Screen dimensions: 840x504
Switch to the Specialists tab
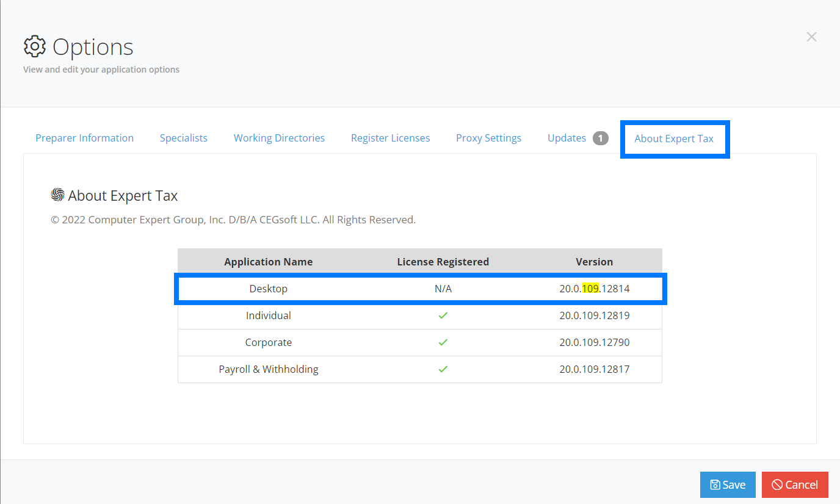click(184, 138)
